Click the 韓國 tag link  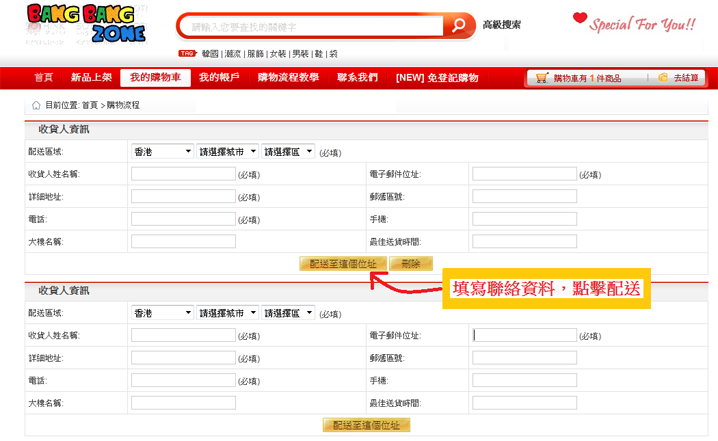tap(210, 53)
